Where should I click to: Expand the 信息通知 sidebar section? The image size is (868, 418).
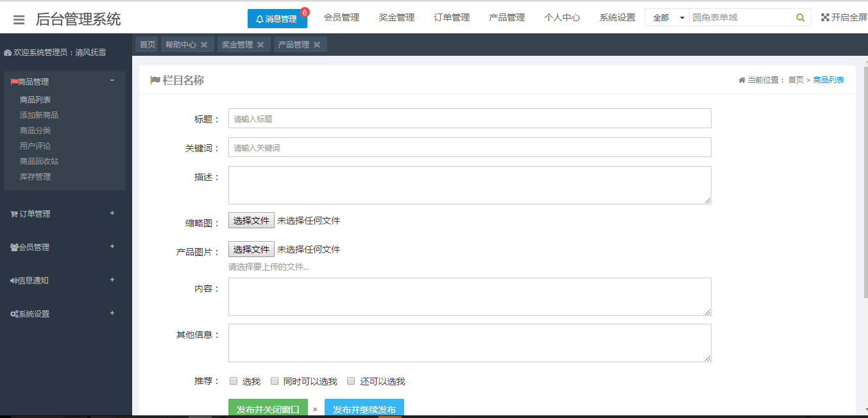pos(112,280)
